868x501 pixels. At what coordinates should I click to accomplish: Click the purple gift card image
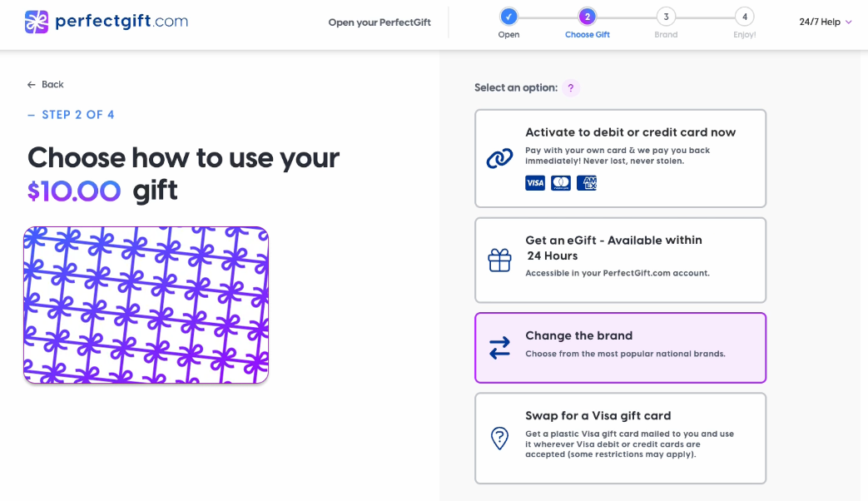pyautogui.click(x=146, y=305)
